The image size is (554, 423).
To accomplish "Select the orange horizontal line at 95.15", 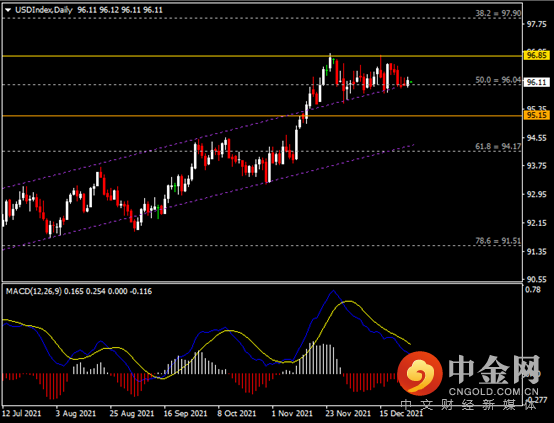I will tap(261, 116).
